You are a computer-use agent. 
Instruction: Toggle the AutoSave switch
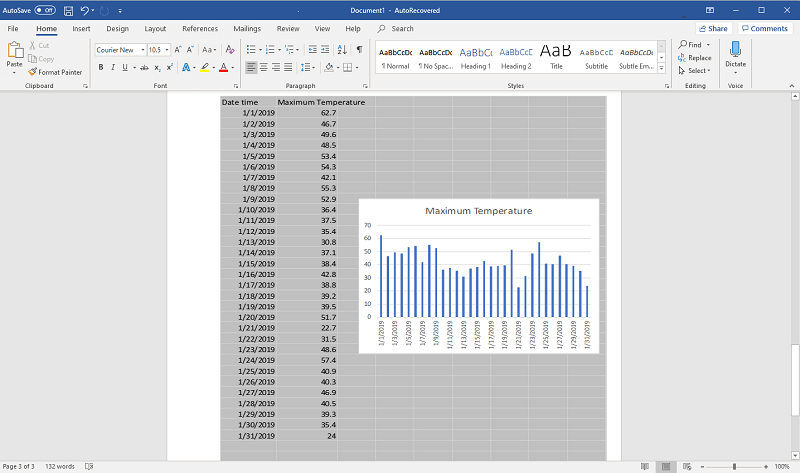pyautogui.click(x=45, y=10)
